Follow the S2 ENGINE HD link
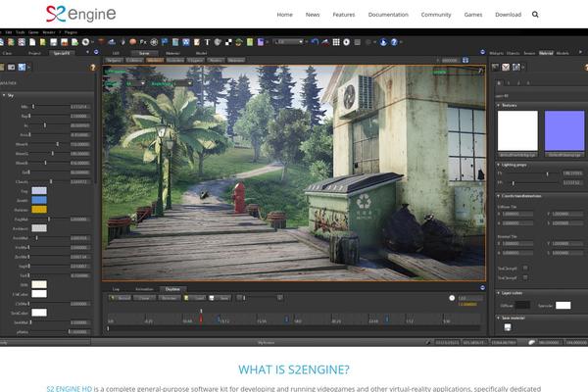Image resolution: width=588 pixels, height=392 pixels. (x=69, y=389)
